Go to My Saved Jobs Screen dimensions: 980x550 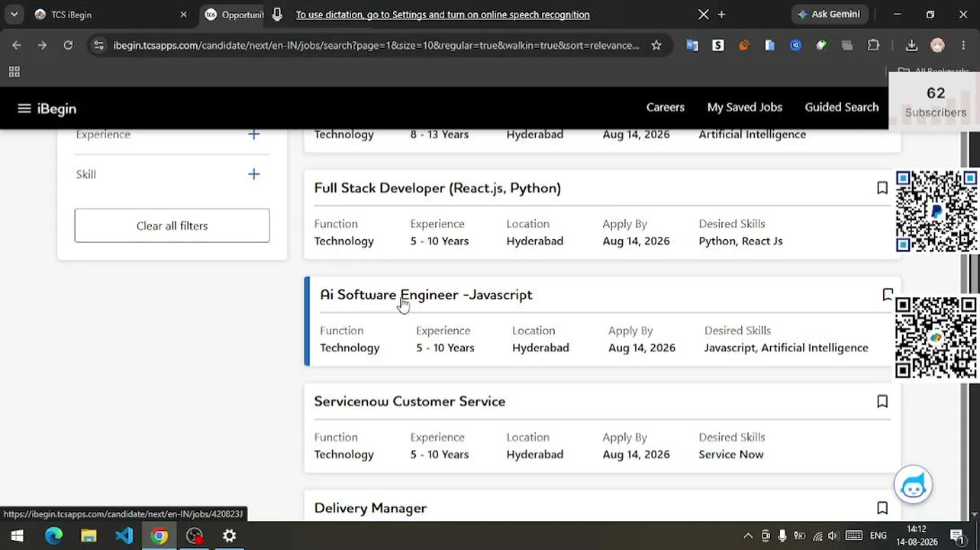[745, 107]
